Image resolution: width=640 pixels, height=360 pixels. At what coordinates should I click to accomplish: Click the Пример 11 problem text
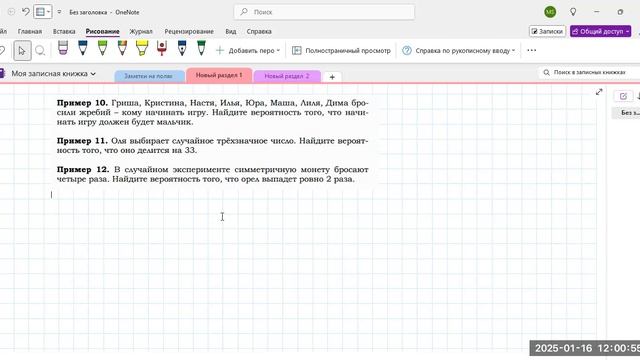(x=212, y=145)
